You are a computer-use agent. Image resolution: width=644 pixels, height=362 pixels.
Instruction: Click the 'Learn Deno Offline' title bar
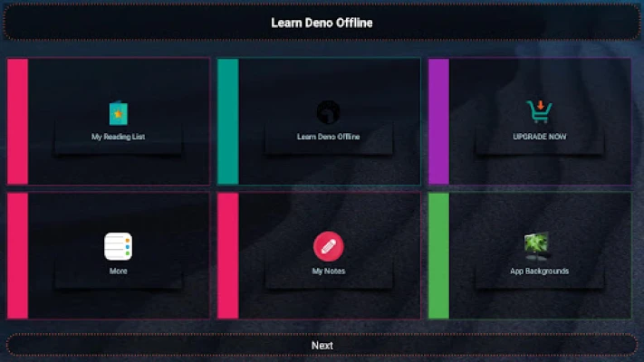pos(322,23)
